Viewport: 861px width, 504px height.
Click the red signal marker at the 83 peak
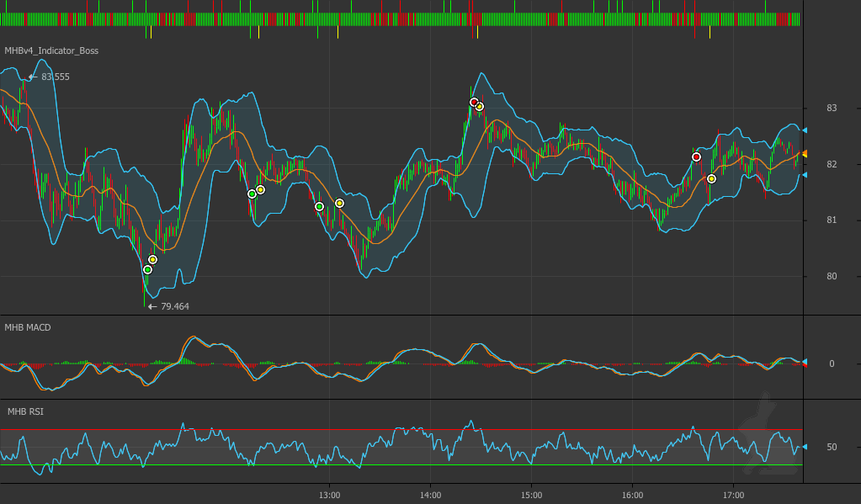(474, 102)
